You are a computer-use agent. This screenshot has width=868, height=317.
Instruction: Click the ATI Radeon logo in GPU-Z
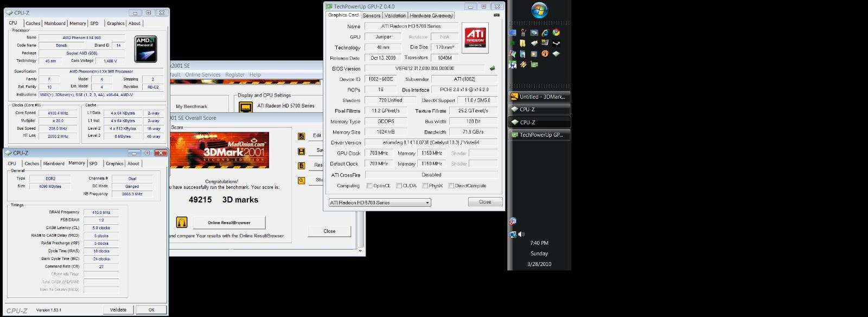475,38
